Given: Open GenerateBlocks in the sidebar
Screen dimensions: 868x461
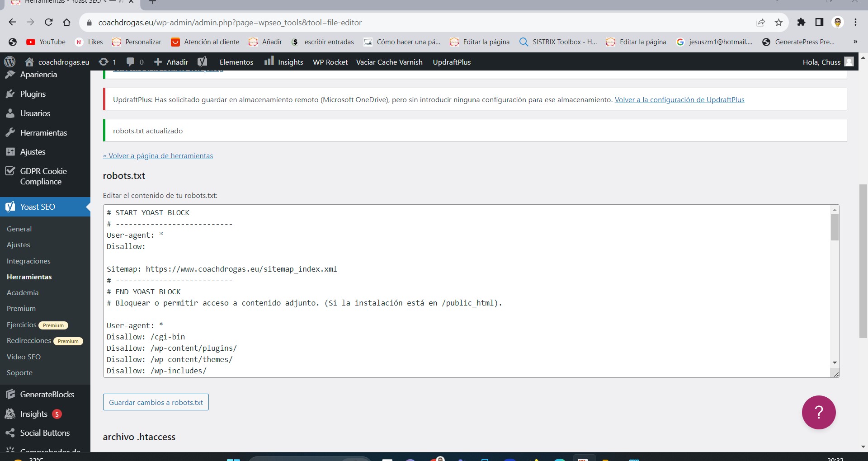Looking at the screenshot, I should click(47, 395).
